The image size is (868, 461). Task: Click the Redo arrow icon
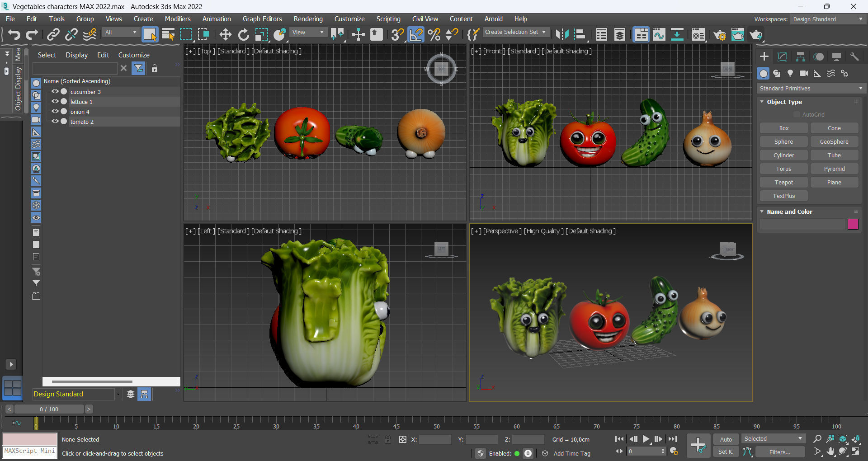[x=32, y=34]
